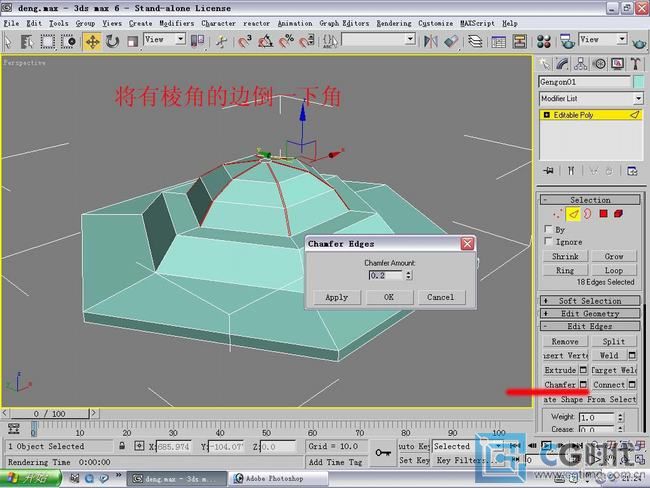Toggle selection lock padlock icon
Image resolution: width=650 pixels, height=488 pixels.
(122, 446)
